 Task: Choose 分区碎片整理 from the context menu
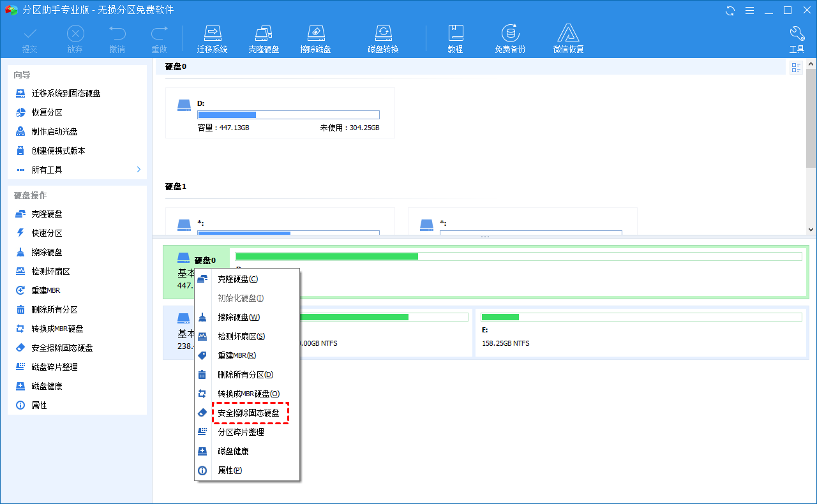pyautogui.click(x=247, y=432)
